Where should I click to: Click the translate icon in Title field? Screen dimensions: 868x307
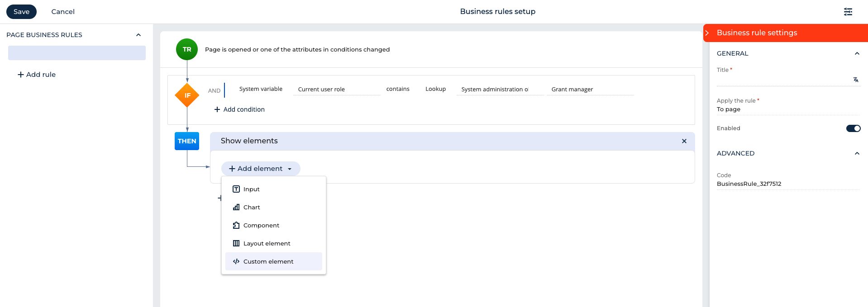(x=855, y=80)
